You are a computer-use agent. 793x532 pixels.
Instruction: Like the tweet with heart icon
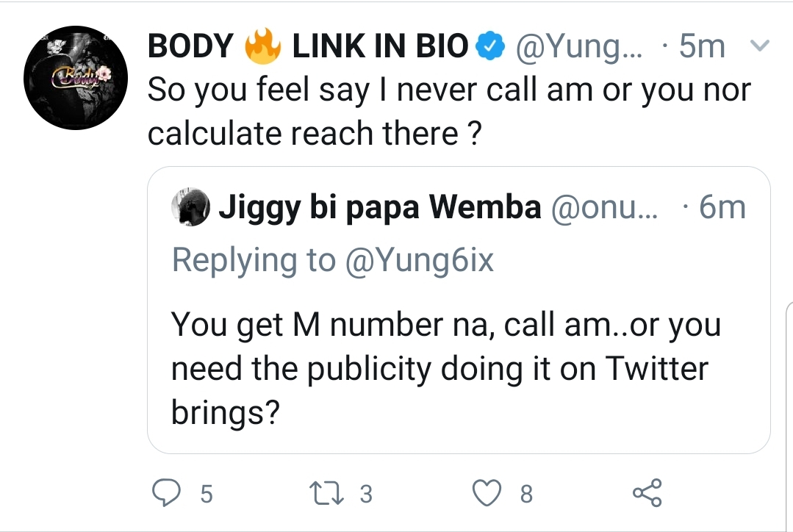pos(487,493)
